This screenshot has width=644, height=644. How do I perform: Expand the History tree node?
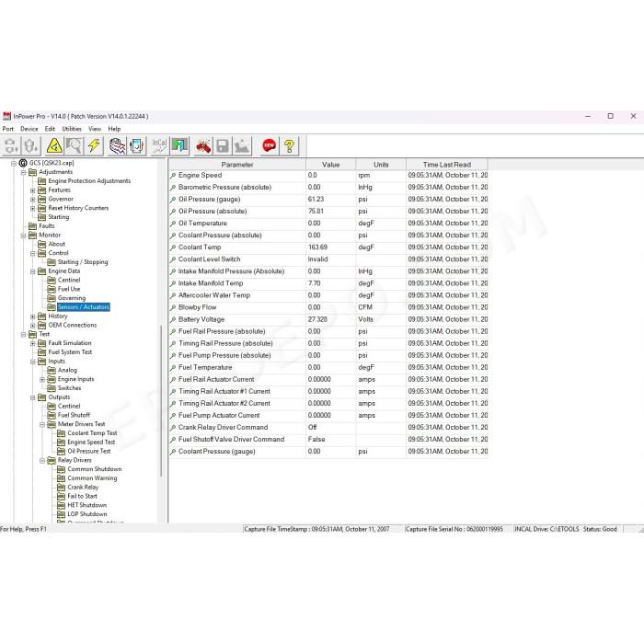click(33, 316)
